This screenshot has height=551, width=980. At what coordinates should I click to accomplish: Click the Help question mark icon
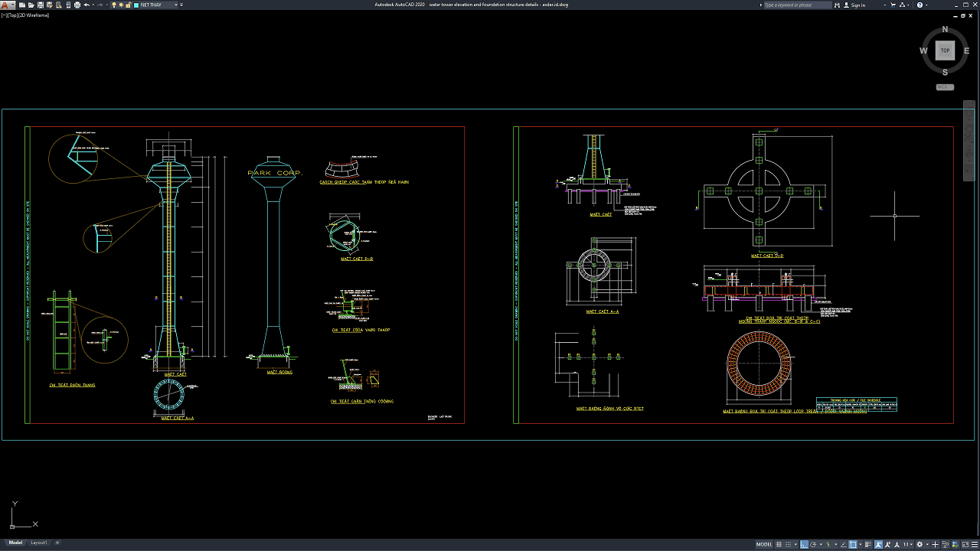point(920,5)
